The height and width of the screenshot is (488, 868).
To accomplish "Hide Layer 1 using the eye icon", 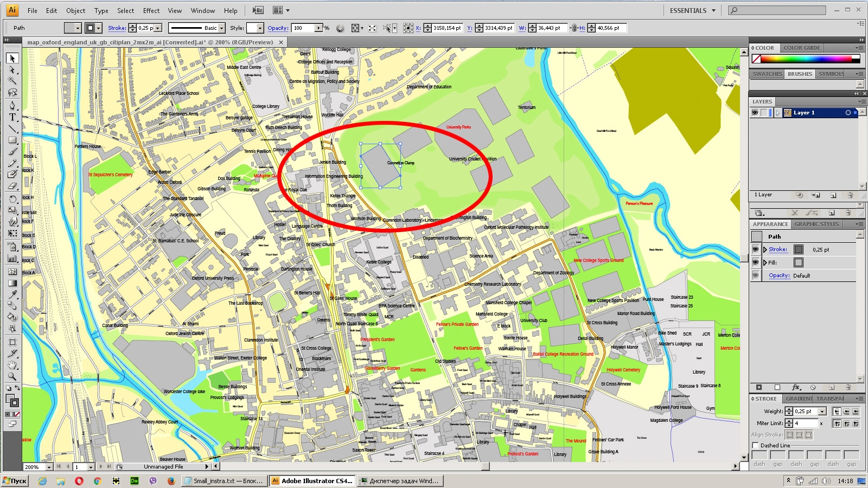I will (x=755, y=113).
